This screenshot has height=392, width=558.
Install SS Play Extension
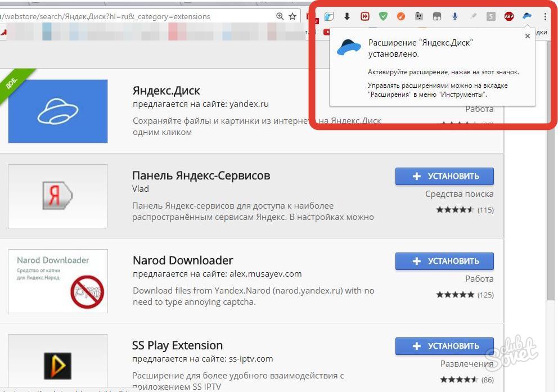point(444,346)
